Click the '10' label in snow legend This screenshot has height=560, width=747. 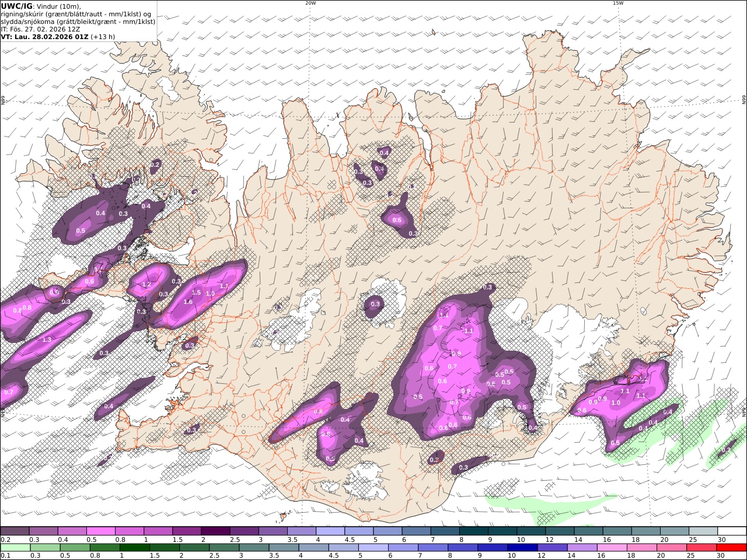521,540
